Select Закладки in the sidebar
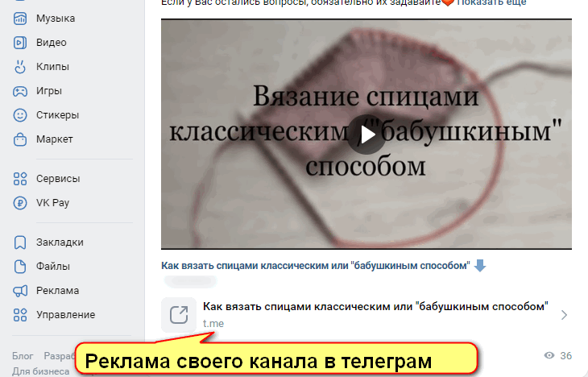588x377 pixels. (x=60, y=242)
